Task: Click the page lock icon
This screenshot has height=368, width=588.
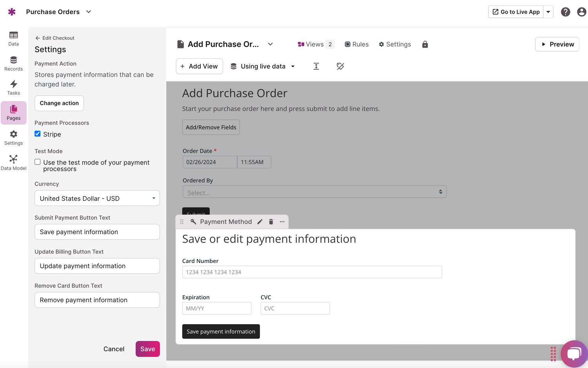Action: pos(425,44)
